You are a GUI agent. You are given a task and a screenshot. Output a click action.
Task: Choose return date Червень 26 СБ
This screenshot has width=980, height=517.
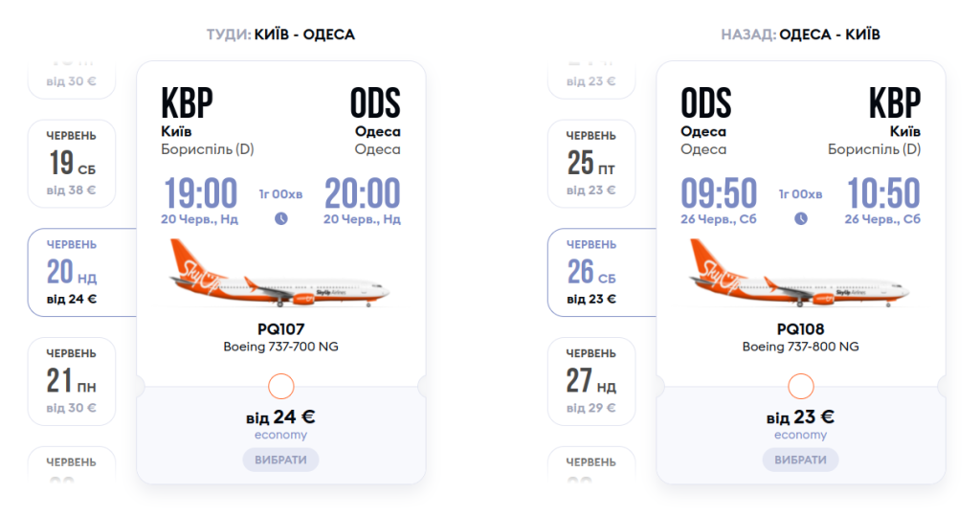pyautogui.click(x=591, y=273)
